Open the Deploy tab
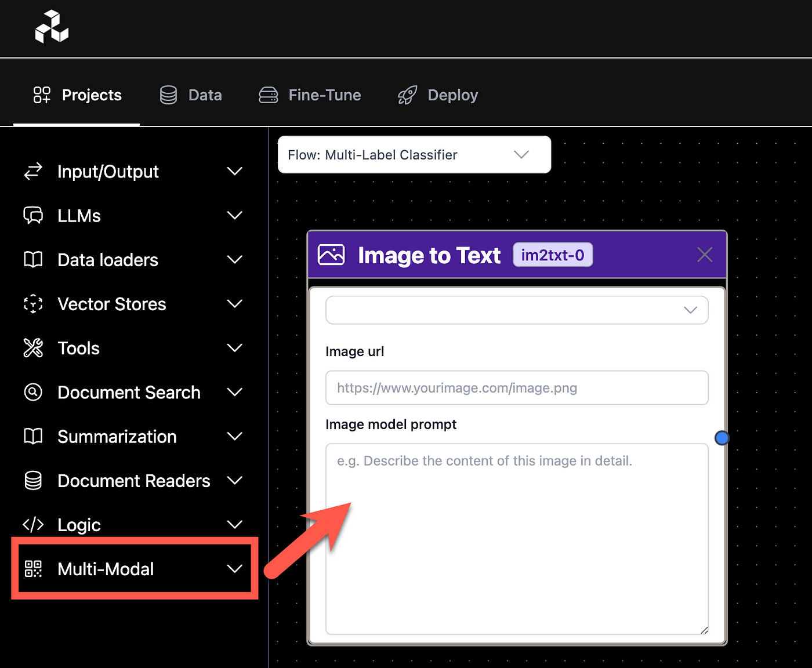This screenshot has height=668, width=812. point(438,95)
